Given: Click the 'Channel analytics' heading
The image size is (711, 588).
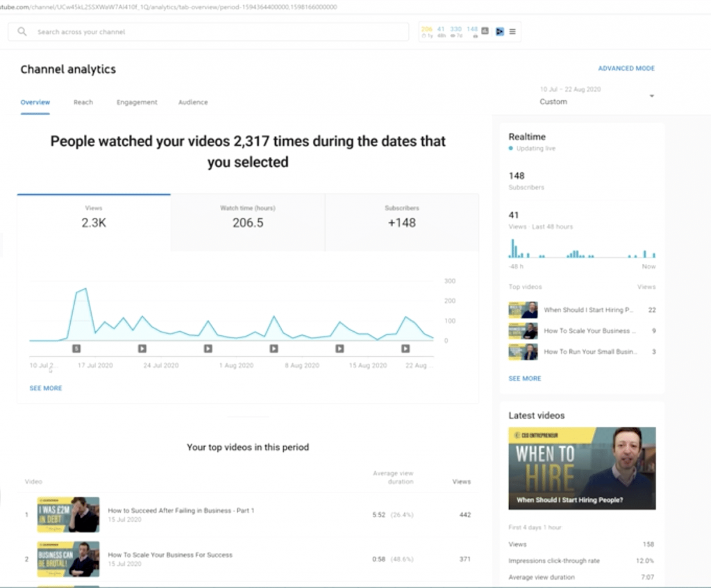Looking at the screenshot, I should pos(68,69).
